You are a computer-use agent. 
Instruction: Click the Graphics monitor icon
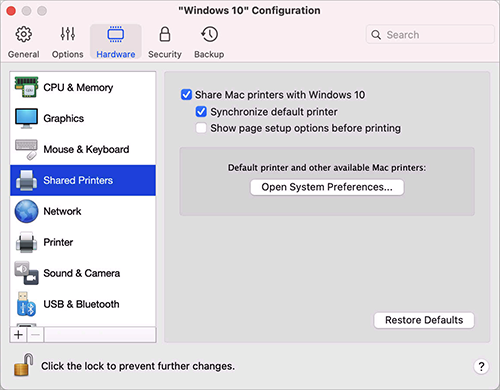pyautogui.click(x=26, y=118)
